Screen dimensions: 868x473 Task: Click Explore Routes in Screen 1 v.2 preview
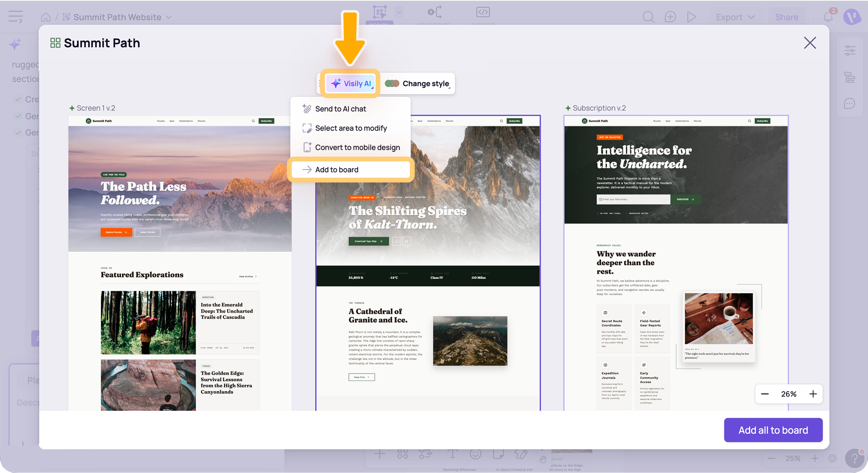(116, 232)
